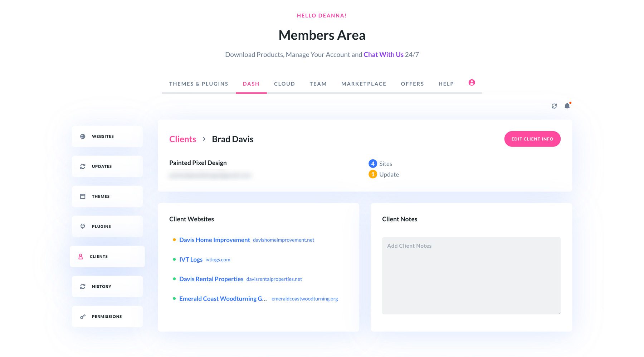644x357 pixels.
Task: Click the notification bell icon
Action: tap(567, 106)
